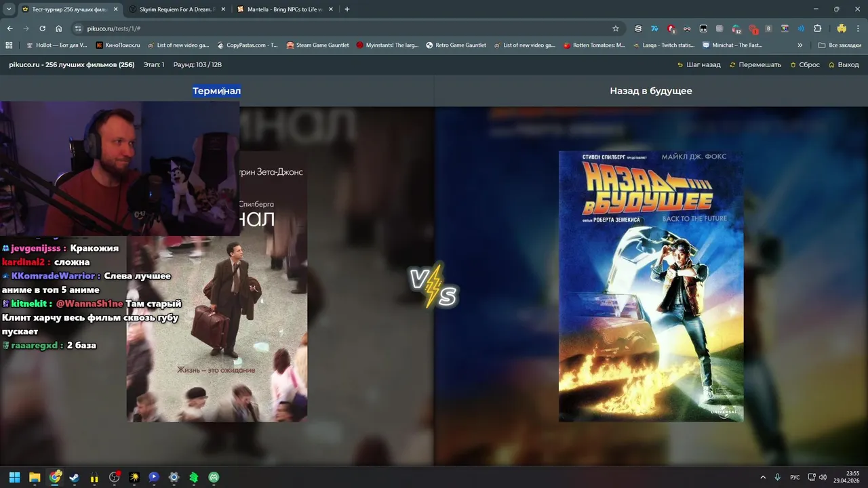Viewport: 868px width, 488px height.
Task: Open the HoBot bookmark
Action: point(56,45)
